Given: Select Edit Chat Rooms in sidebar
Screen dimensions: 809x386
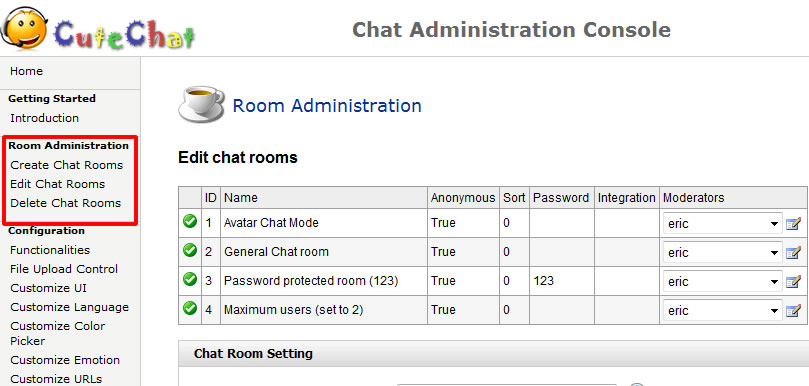Looking at the screenshot, I should coord(57,184).
